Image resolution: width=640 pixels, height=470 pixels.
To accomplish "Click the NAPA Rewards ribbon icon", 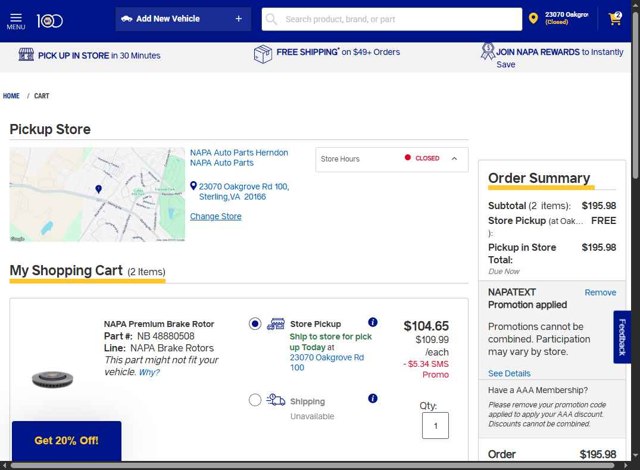I will coord(487,51).
